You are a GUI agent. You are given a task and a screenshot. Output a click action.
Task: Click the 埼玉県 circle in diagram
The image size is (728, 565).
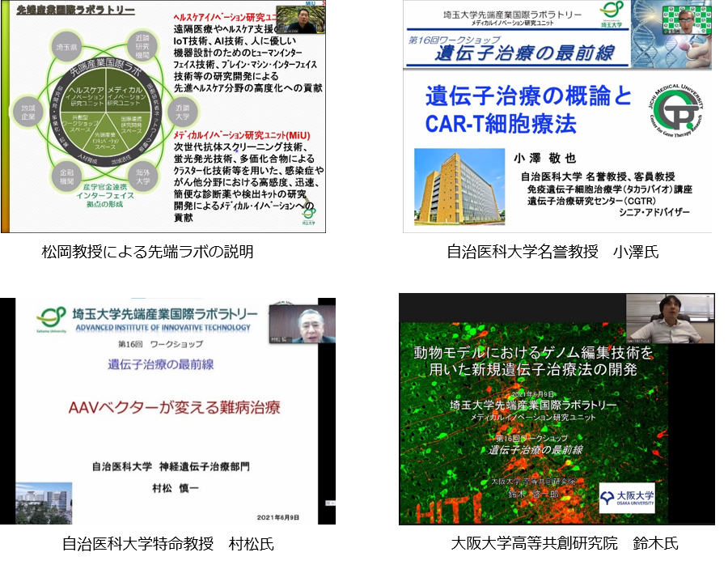coord(67,46)
